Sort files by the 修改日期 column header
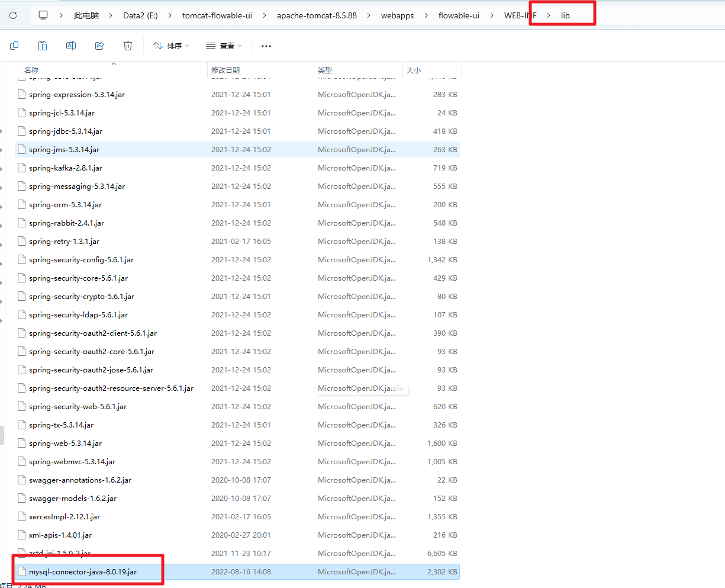This screenshot has height=588, width=725. tap(225, 70)
